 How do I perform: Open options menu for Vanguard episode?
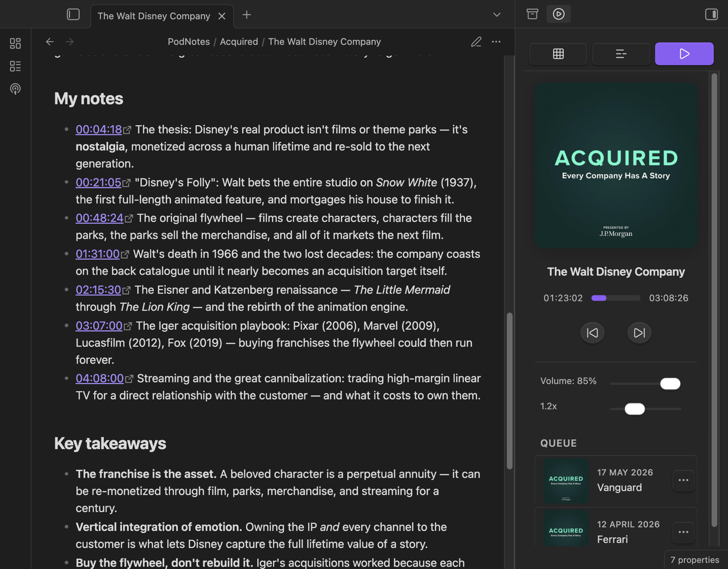(x=683, y=480)
